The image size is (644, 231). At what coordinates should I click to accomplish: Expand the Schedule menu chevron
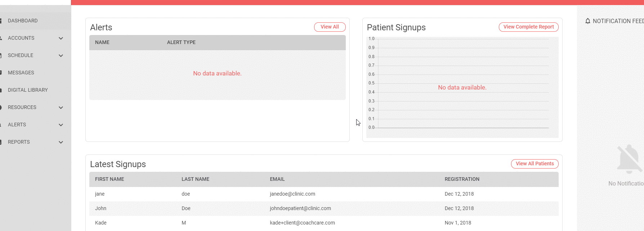point(61,56)
